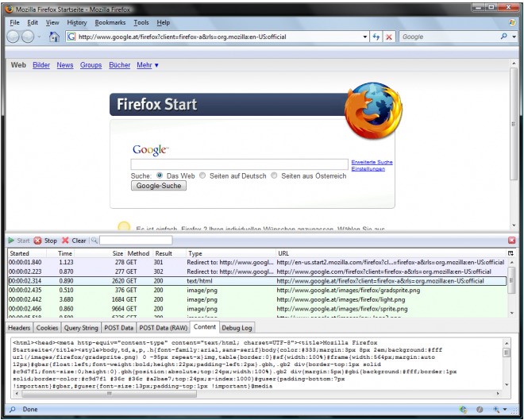Viewport: 524px width, 420px height.
Task: Click the horizontal scrollbar thumb in Content pane
Action: 110,394
